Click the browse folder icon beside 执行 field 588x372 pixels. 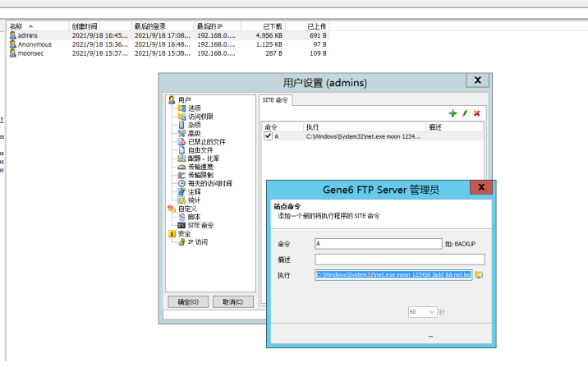pos(479,275)
